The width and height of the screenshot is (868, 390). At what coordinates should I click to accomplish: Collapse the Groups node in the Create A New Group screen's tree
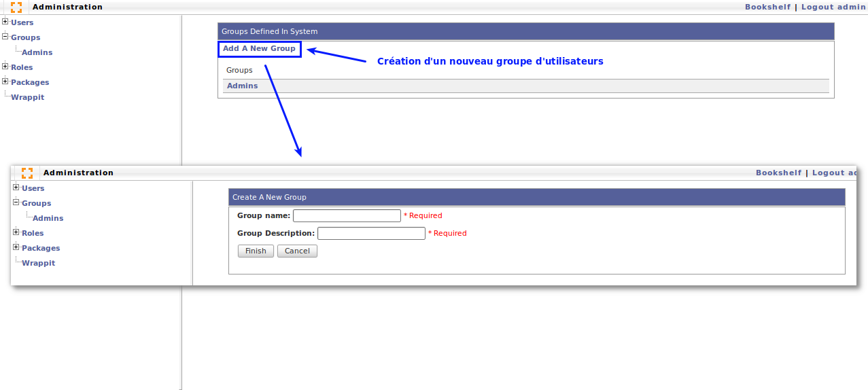tap(16, 202)
